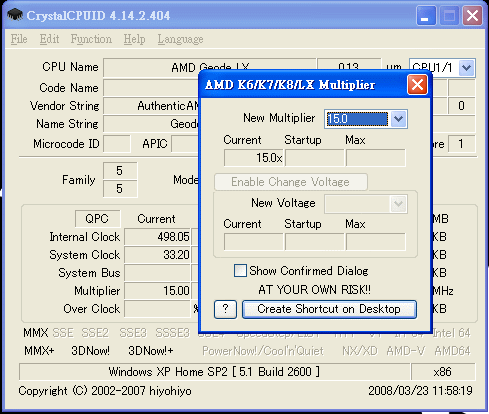Click the Multiplier value 15.00
489x414 pixels.
(x=157, y=291)
